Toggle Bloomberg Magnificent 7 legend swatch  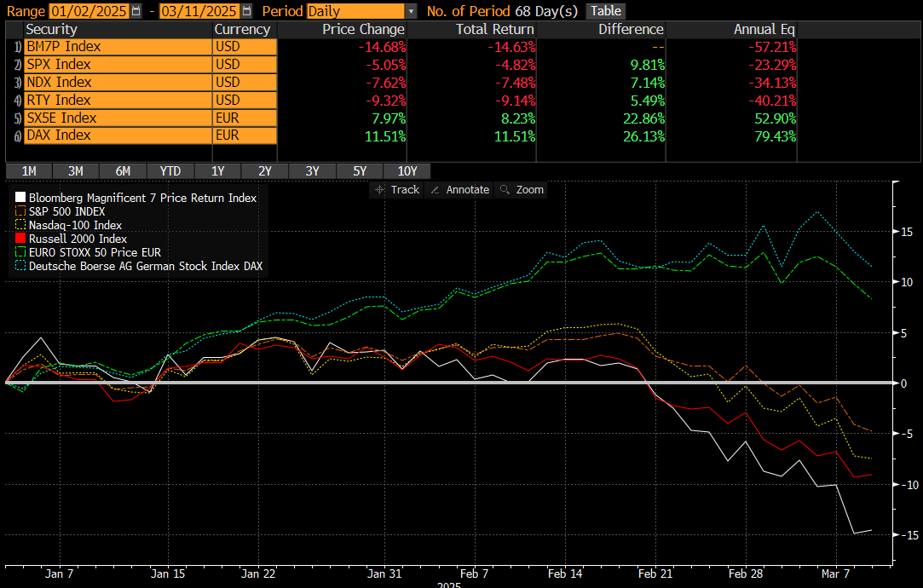20,197
